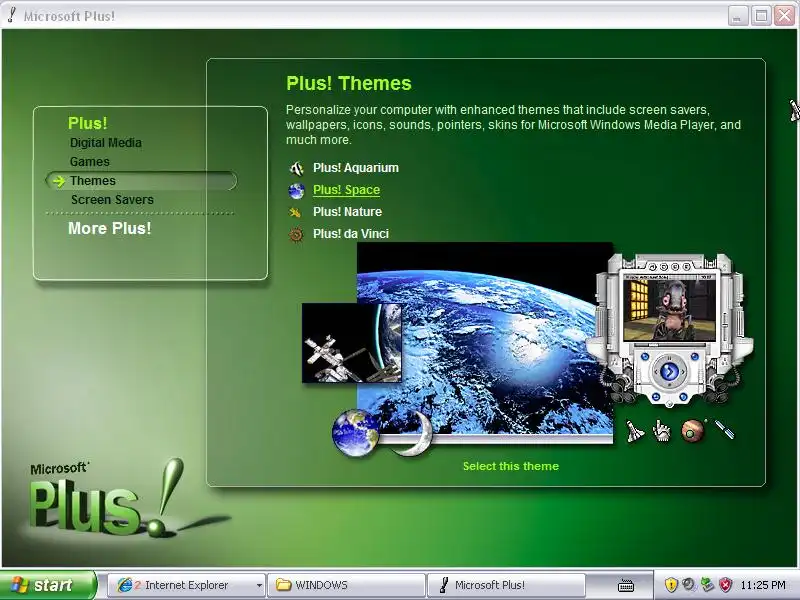Open the Plus! Nature theme
The width and height of the screenshot is (800, 600).
pos(347,212)
